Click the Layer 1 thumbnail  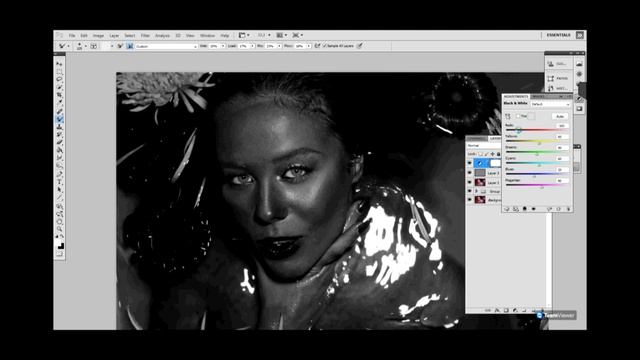[x=480, y=182]
